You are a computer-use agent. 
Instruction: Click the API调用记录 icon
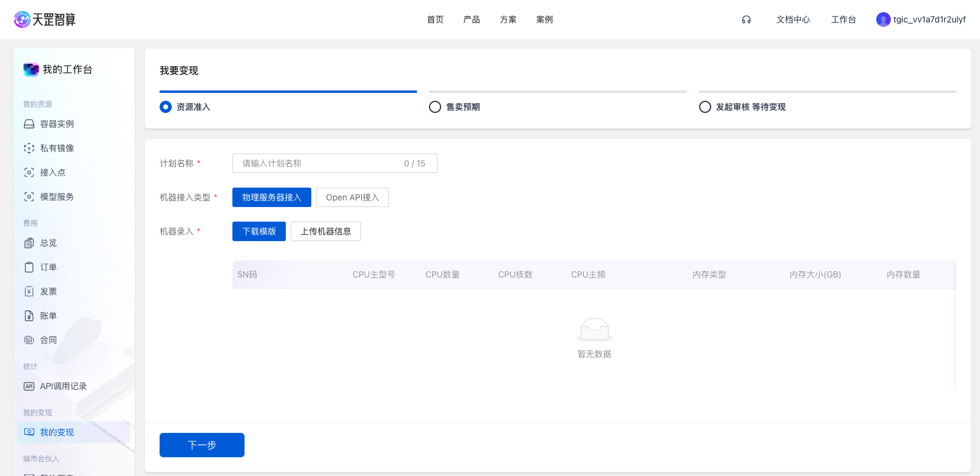click(x=29, y=386)
